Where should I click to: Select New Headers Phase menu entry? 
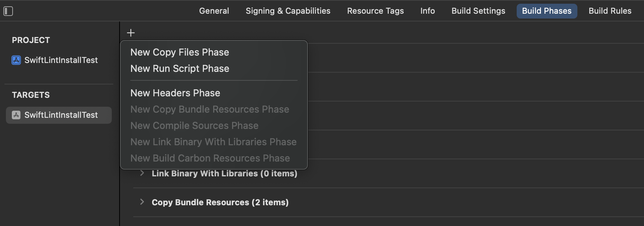click(x=175, y=93)
